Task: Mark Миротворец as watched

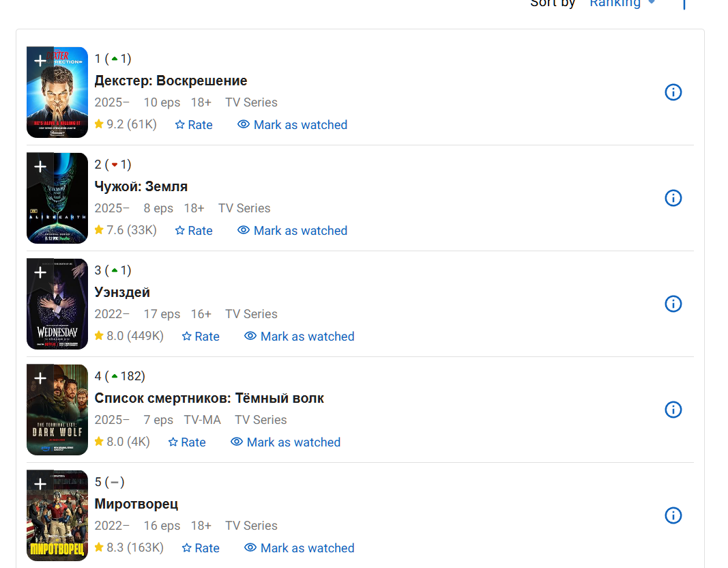Action: (299, 548)
